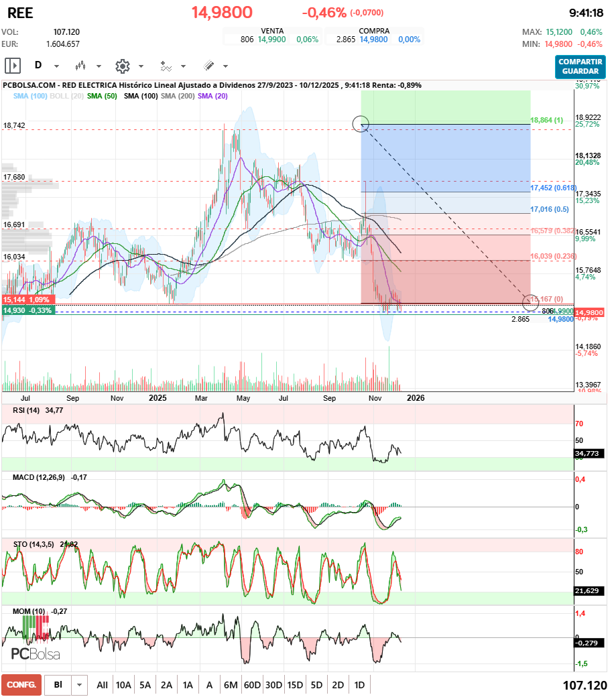
Task: Expand the chart type dropdown arrow
Action: pos(99,66)
